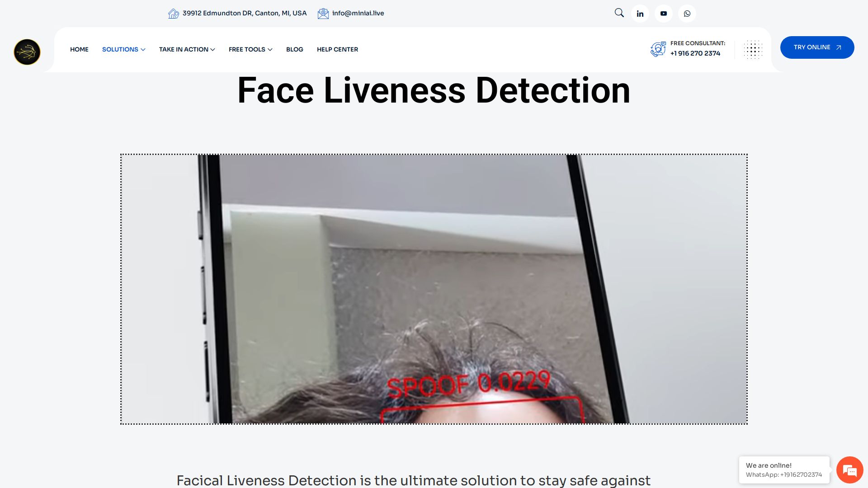This screenshot has height=488, width=868.
Task: Click the MiniAI round logo
Action: point(27,52)
